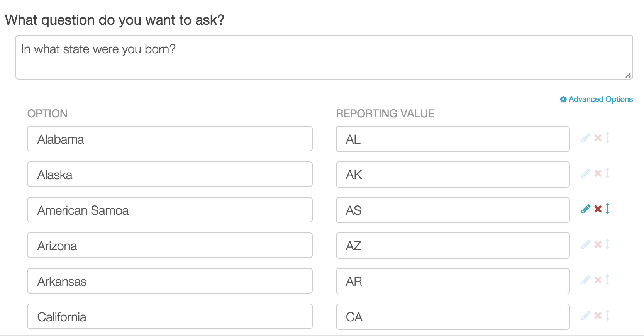Select the AK reporting value field
The width and height of the screenshot is (644, 336).
tap(452, 175)
